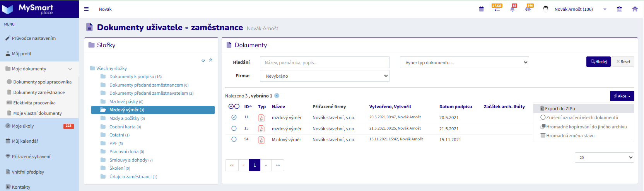Click the home icon in top bar
644x191 pixels.
coord(635,9)
